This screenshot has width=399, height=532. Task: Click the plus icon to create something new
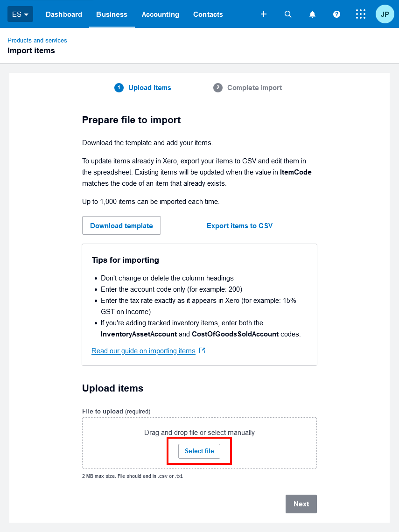click(264, 14)
